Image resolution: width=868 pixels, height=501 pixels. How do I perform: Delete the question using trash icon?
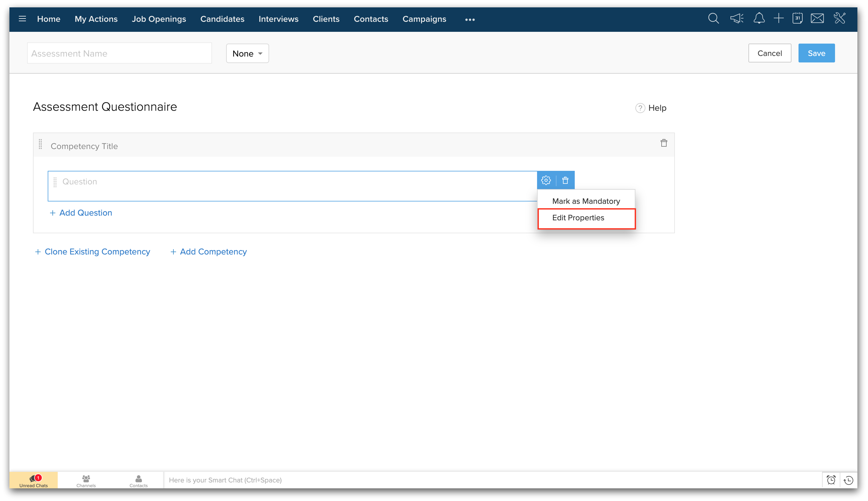coord(565,180)
